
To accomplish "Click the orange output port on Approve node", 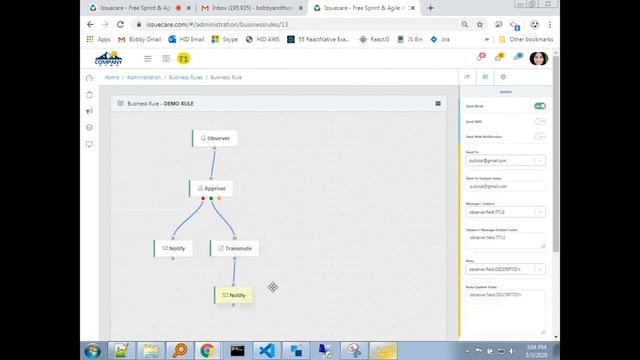I will tap(219, 198).
